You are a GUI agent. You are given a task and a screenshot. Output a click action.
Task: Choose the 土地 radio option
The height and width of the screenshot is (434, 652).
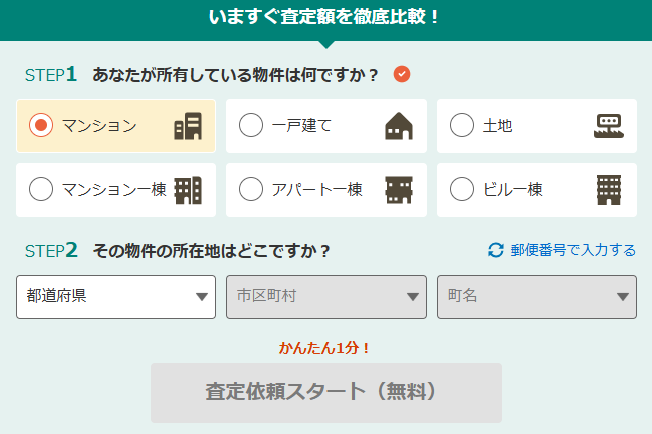pyautogui.click(x=462, y=126)
